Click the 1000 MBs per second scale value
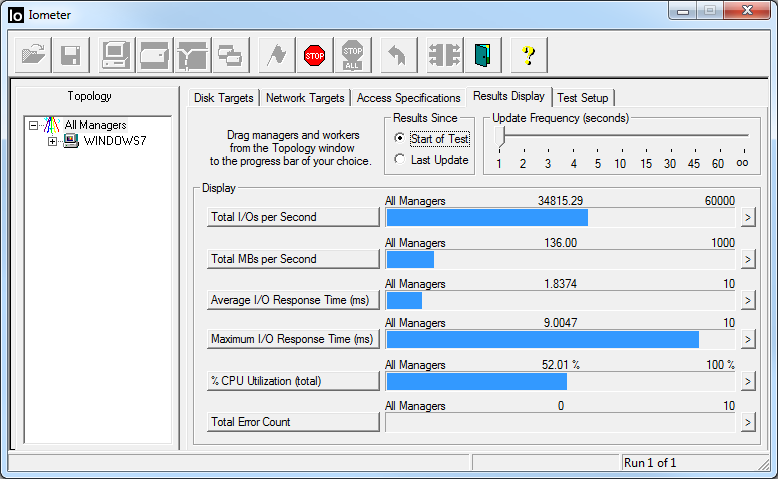The width and height of the screenshot is (778, 479). [723, 243]
